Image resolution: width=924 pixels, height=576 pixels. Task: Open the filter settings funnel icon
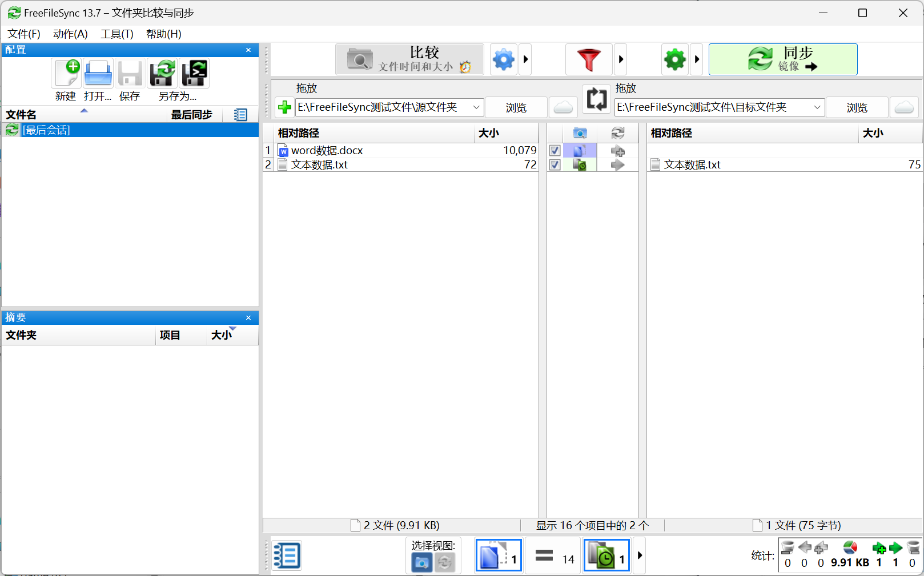tap(588, 59)
